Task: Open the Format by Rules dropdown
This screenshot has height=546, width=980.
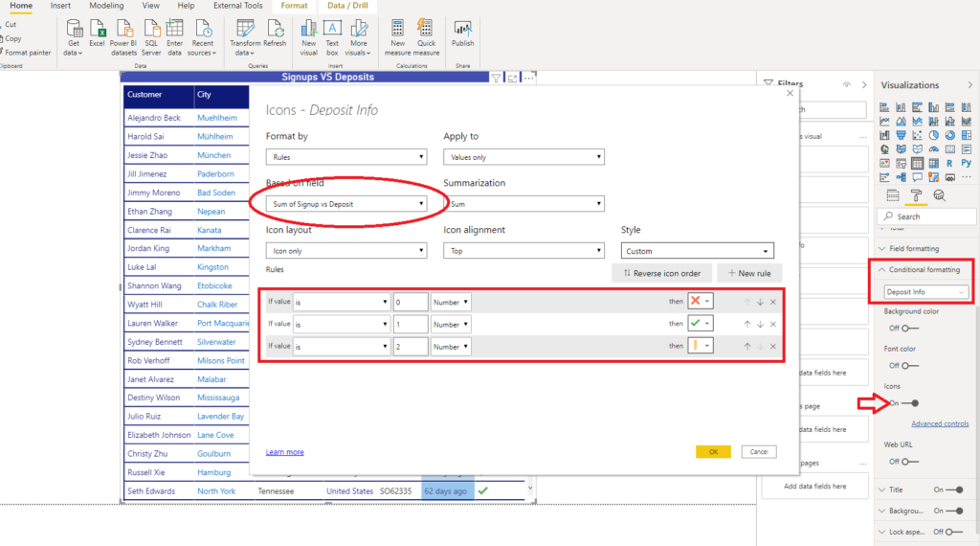Action: (346, 157)
